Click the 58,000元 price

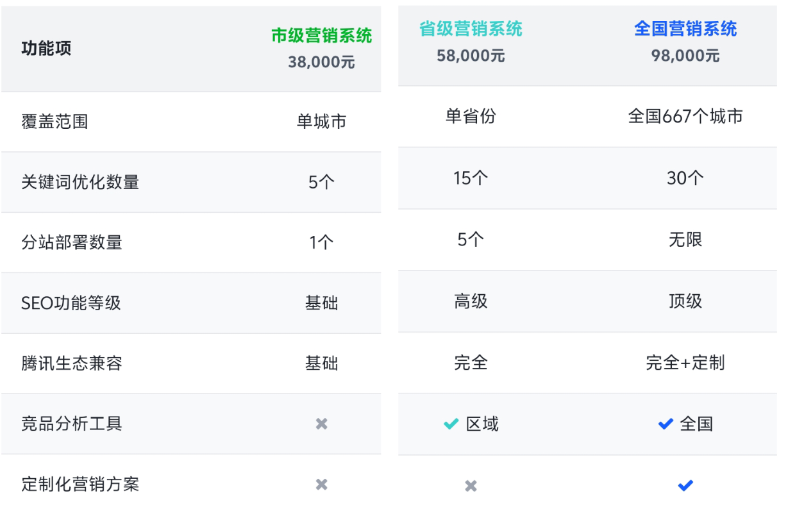471,56
